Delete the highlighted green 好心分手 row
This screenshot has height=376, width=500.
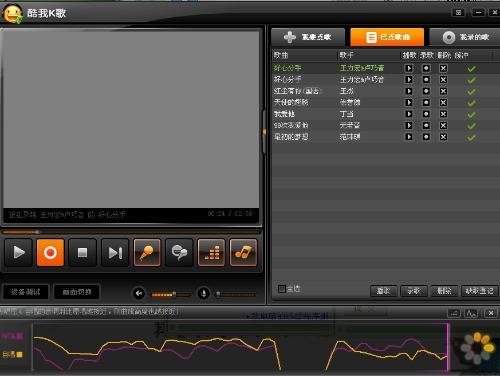click(x=443, y=68)
